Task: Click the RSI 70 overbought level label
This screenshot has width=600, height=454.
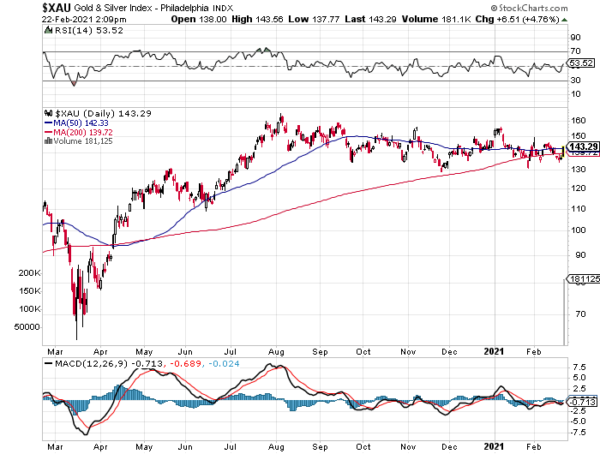Action: point(576,50)
